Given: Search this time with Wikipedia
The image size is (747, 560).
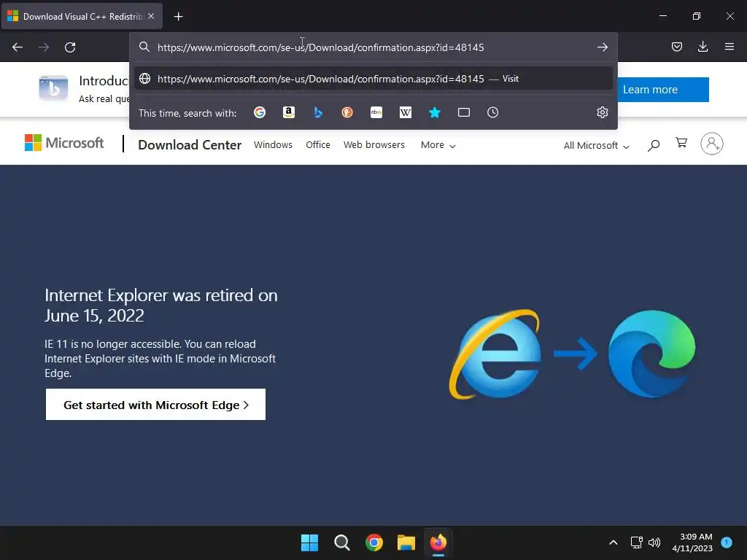Looking at the screenshot, I should [406, 112].
